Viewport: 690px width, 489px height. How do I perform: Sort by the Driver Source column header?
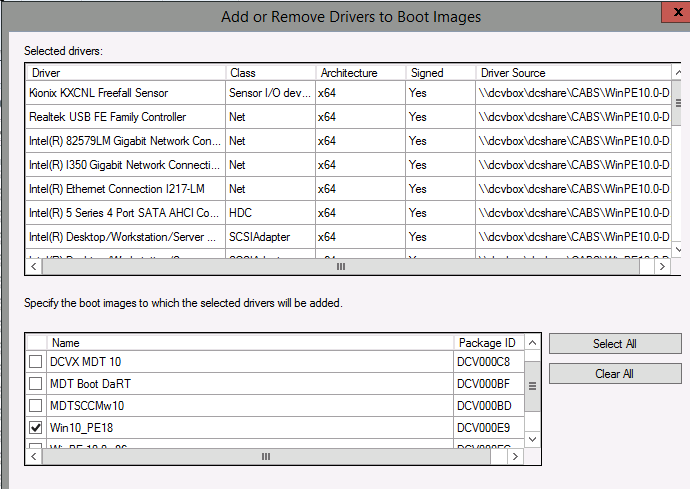573,73
